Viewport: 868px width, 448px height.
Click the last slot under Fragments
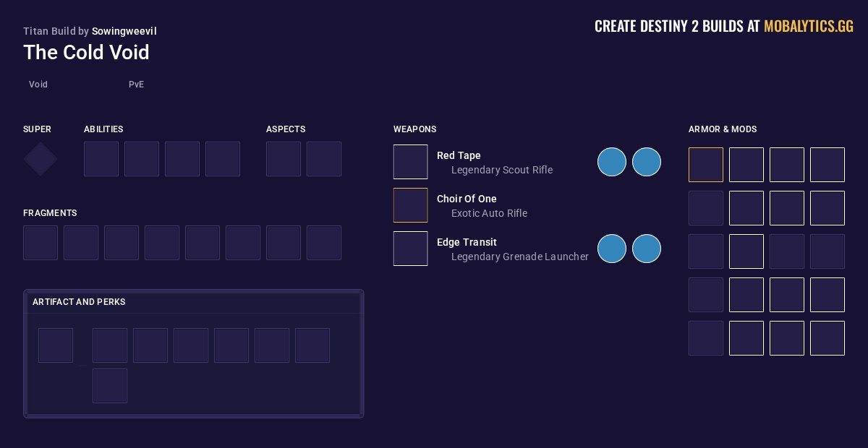click(324, 243)
